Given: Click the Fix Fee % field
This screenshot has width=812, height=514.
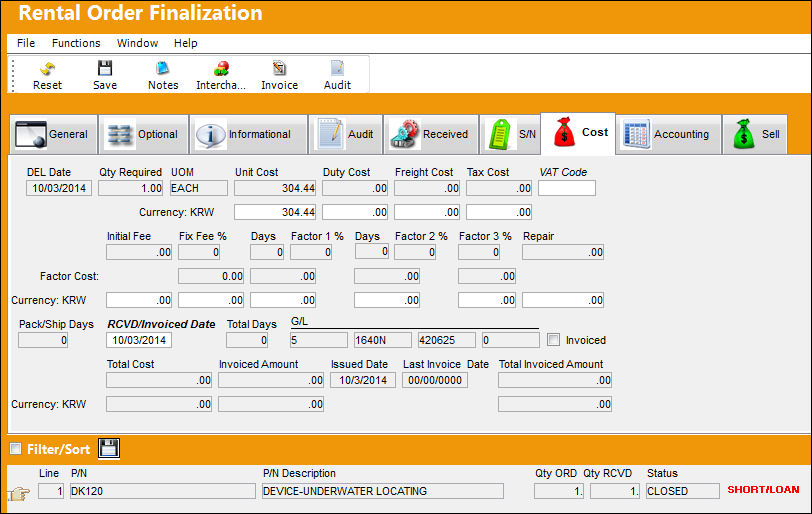Looking at the screenshot, I should click(x=199, y=252).
